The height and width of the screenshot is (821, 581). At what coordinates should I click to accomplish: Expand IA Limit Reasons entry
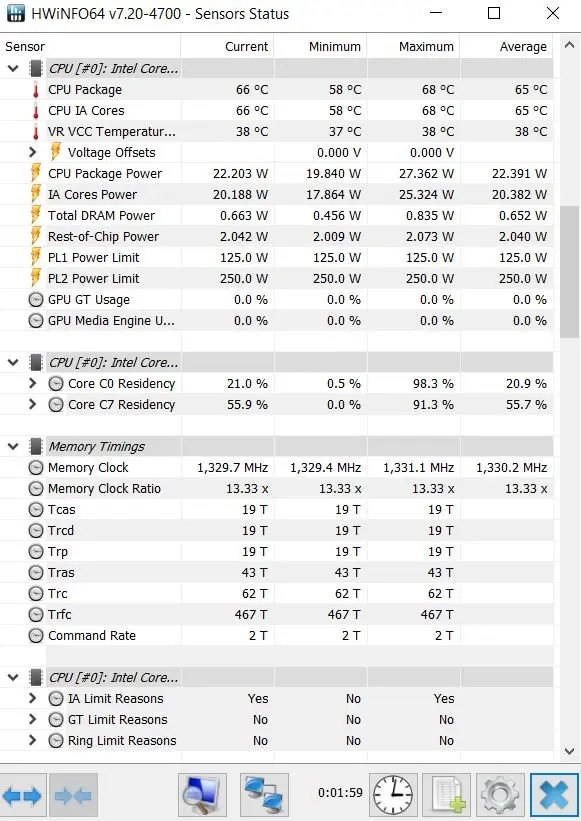[32, 698]
